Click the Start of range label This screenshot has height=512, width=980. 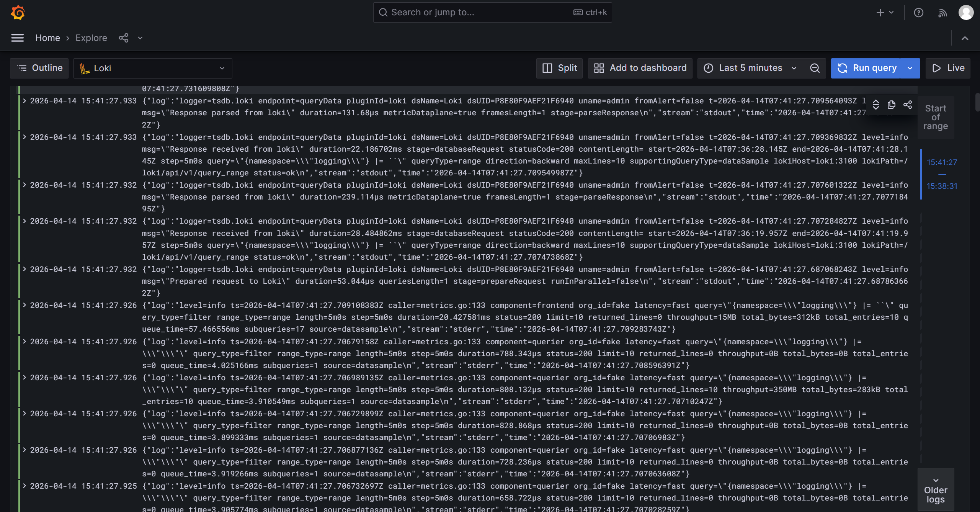pyautogui.click(x=936, y=117)
